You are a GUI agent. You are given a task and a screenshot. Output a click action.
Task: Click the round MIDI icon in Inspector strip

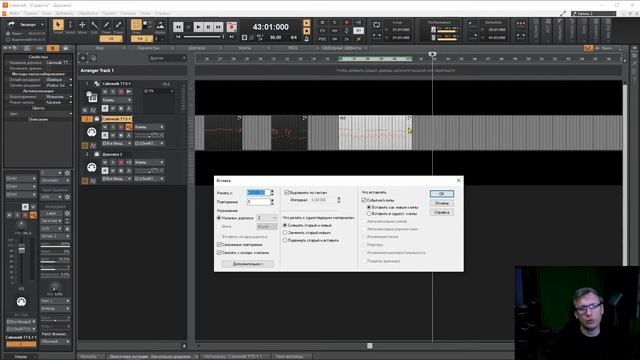pos(21,302)
